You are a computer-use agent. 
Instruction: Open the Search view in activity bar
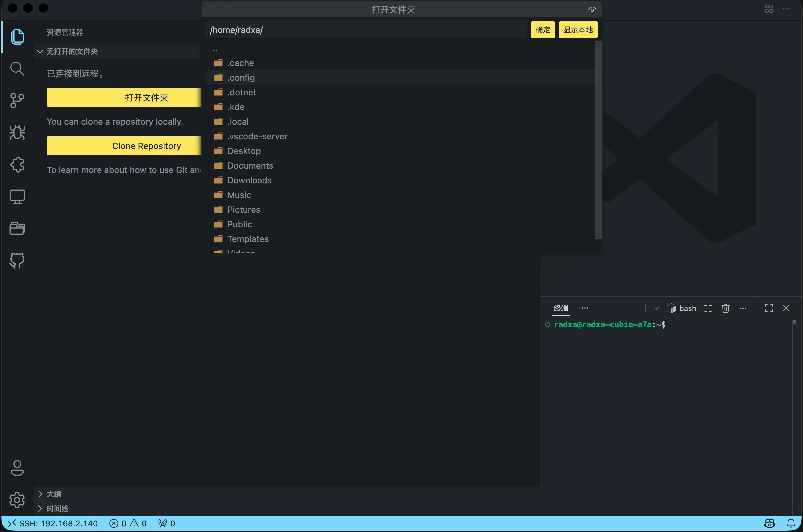click(x=17, y=69)
